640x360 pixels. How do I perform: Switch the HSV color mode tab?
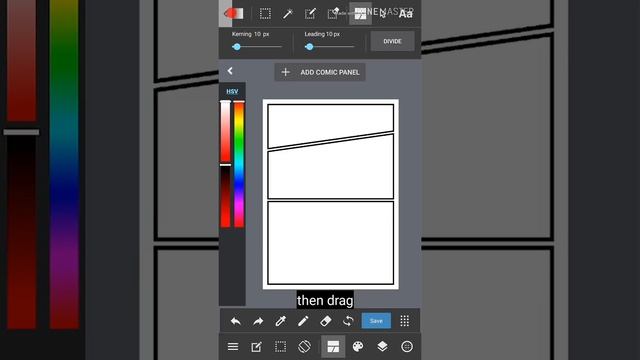232,91
